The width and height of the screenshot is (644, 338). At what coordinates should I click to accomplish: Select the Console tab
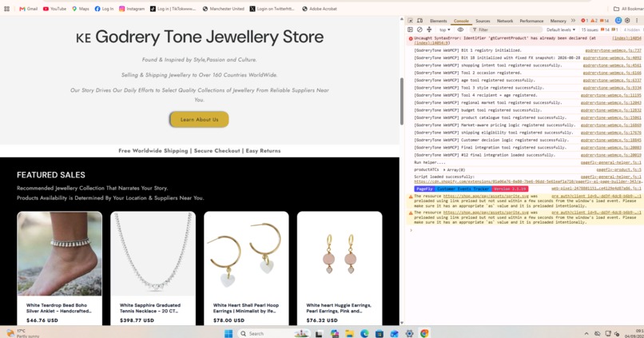point(461,21)
